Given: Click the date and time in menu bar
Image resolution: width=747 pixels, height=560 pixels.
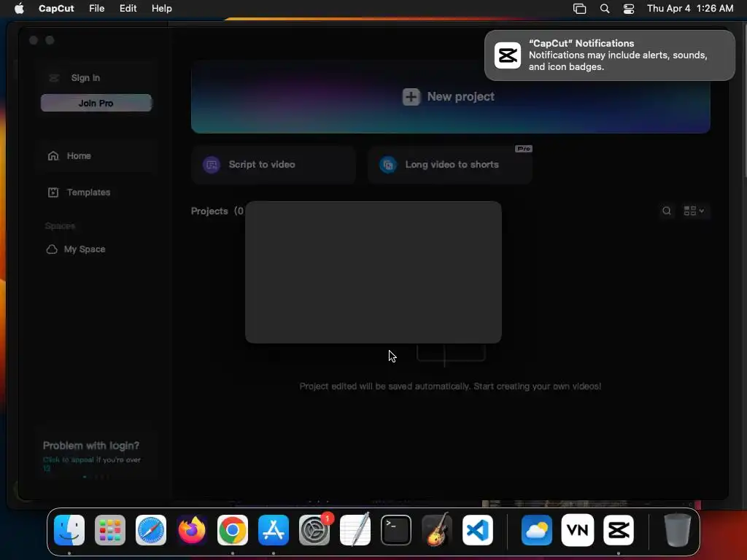Looking at the screenshot, I should (x=690, y=8).
